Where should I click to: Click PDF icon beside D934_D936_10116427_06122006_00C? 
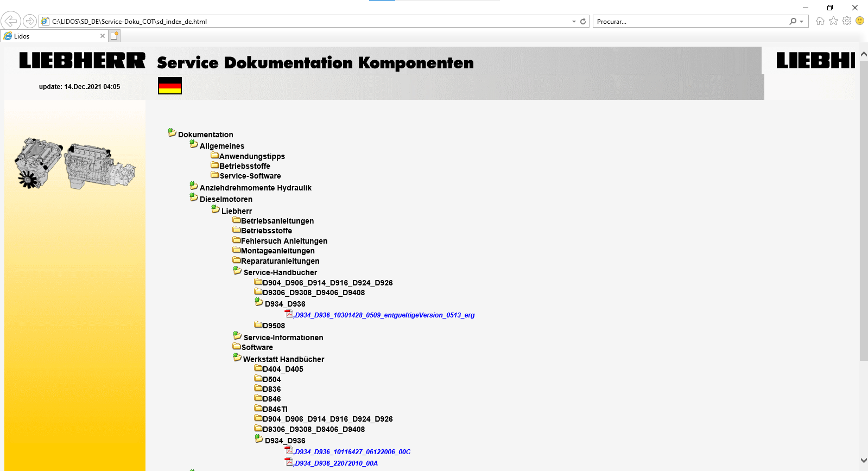(x=289, y=450)
